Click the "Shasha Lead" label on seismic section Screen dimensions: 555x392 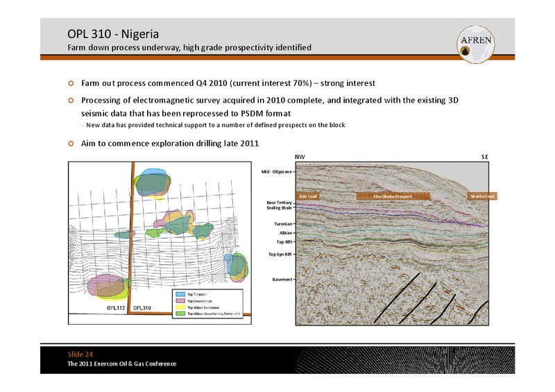[481, 196]
